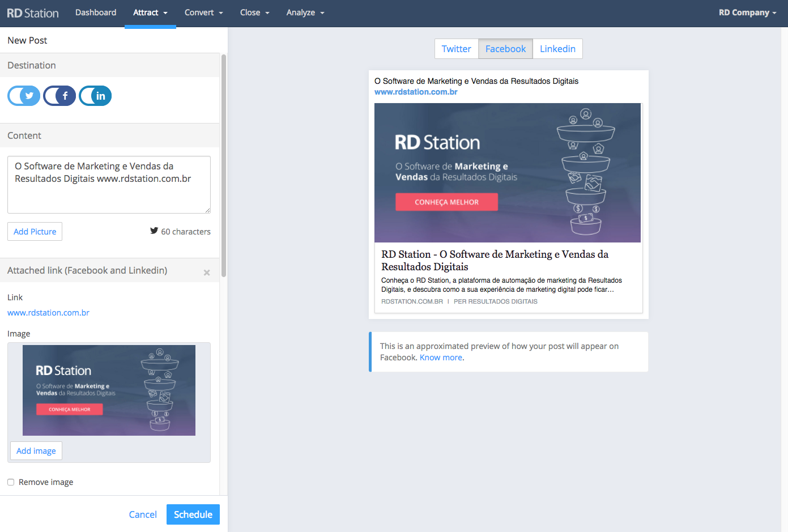Switch to the Twitter preview tab
The height and width of the screenshot is (532, 788).
pyautogui.click(x=457, y=49)
